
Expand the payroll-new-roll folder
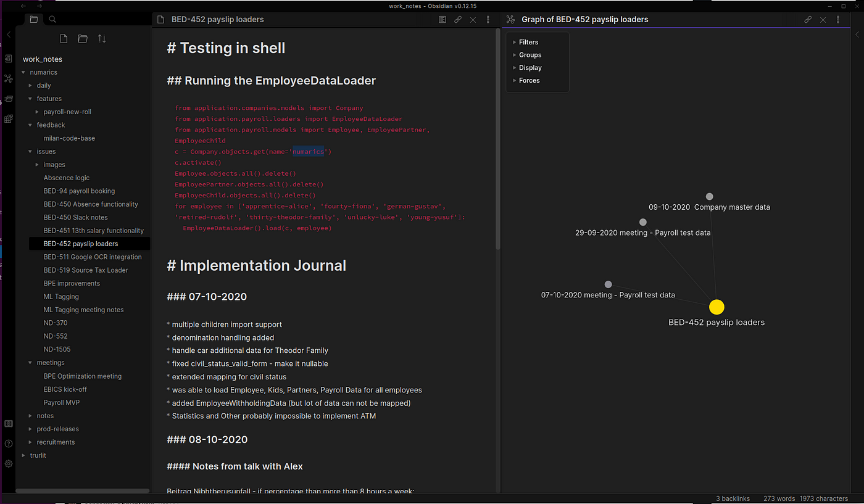click(x=38, y=112)
